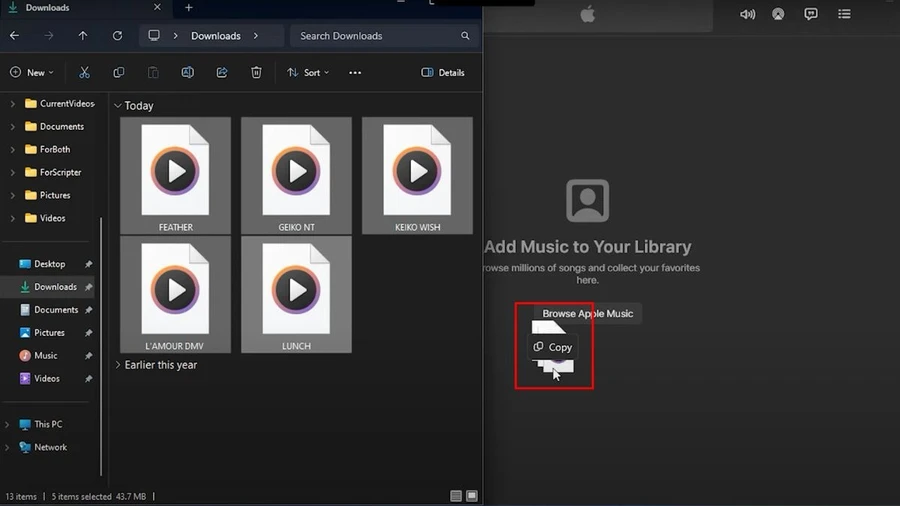Select This PC in navigation pane
The image size is (900, 506).
[x=48, y=425]
